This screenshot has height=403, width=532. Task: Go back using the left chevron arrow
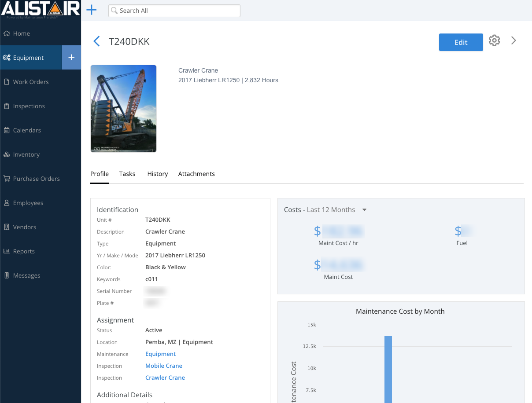[97, 41]
